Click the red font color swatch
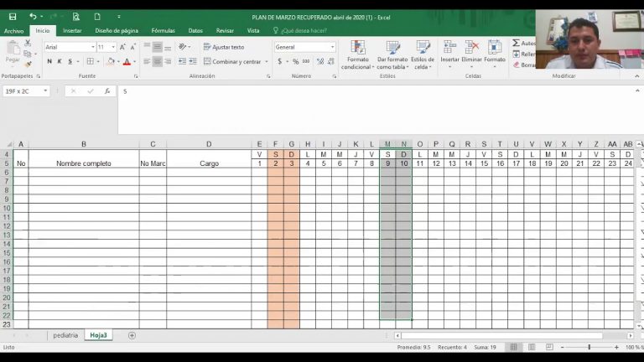 pos(127,62)
